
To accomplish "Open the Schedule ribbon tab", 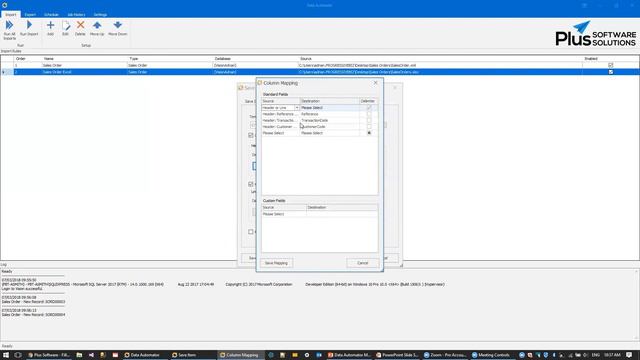I will 51,15.
